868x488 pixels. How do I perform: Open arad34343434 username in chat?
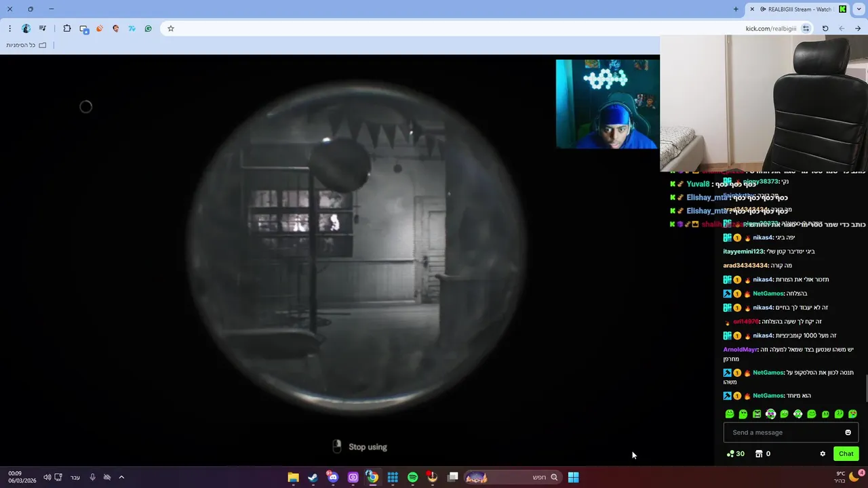745,266
